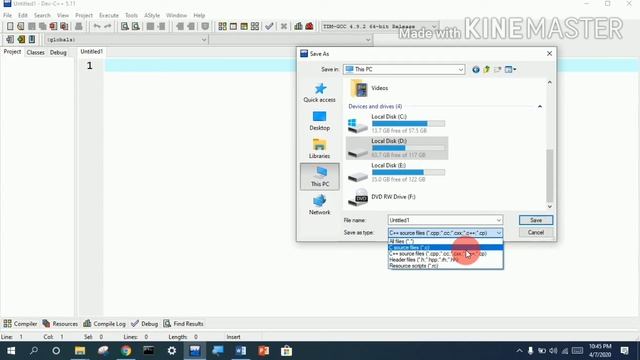Screen dimensions: 640x360
Task: Close the Save As dialog
Action: tap(549, 53)
